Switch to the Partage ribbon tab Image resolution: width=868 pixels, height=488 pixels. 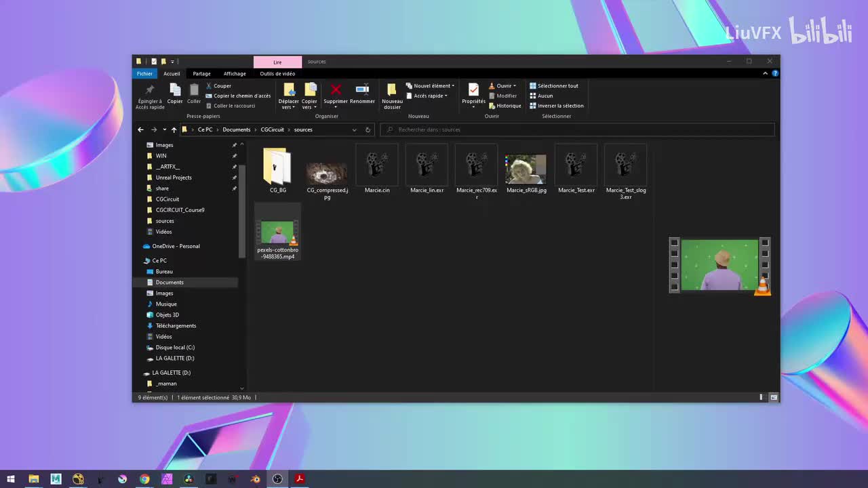click(x=201, y=73)
